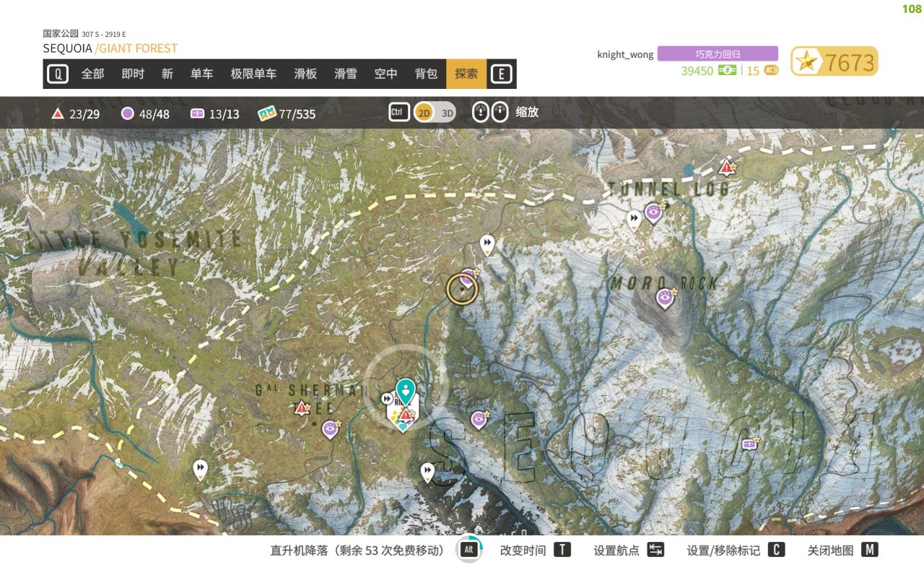Select the fast-travel pin above the yellow cursor ring
This screenshot has height=578, width=924.
coord(487,244)
